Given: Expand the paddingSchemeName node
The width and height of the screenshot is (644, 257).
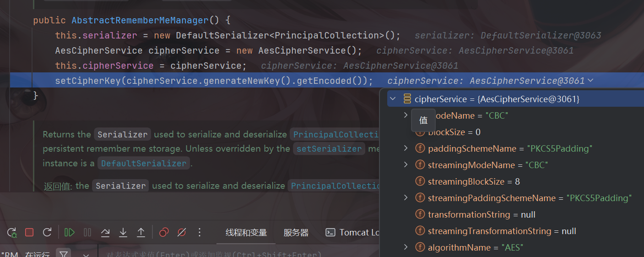Looking at the screenshot, I should pyautogui.click(x=406, y=148).
